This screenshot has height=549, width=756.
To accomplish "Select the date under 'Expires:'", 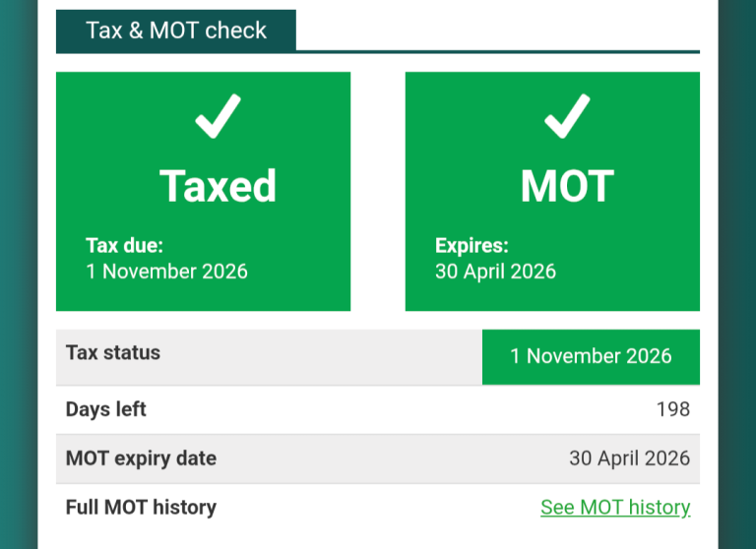I will pyautogui.click(x=495, y=272).
